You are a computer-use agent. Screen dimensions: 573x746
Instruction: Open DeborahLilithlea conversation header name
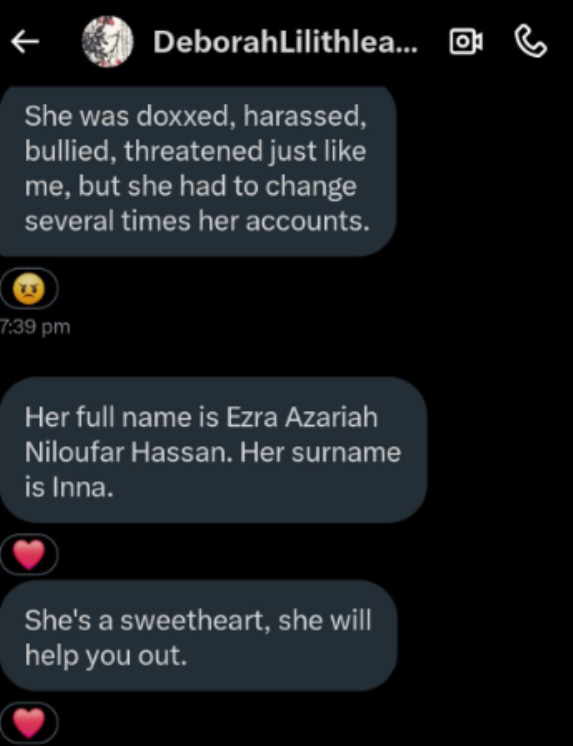click(x=285, y=43)
